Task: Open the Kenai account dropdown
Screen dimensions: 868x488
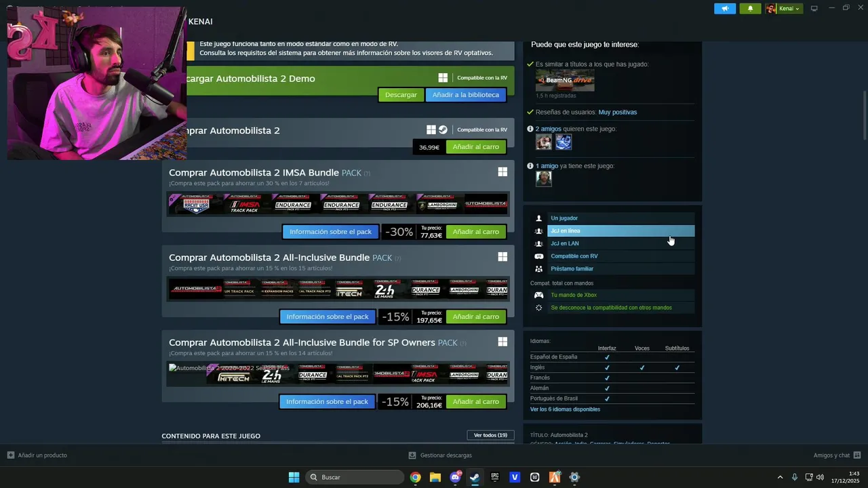Action: (x=784, y=9)
